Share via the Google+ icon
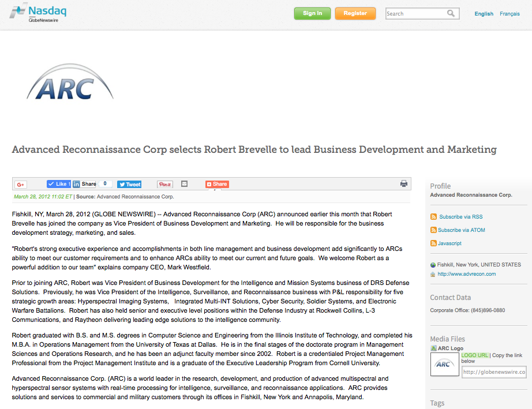This screenshot has height=409, width=532. coord(21,184)
